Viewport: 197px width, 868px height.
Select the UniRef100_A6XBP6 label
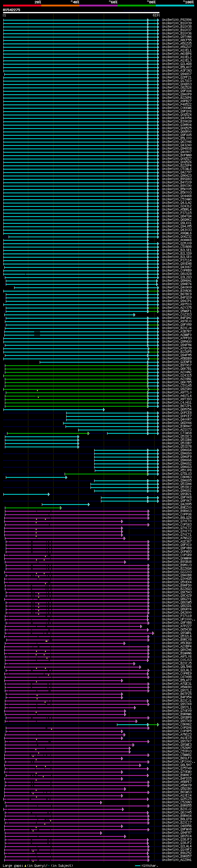[177, 54]
